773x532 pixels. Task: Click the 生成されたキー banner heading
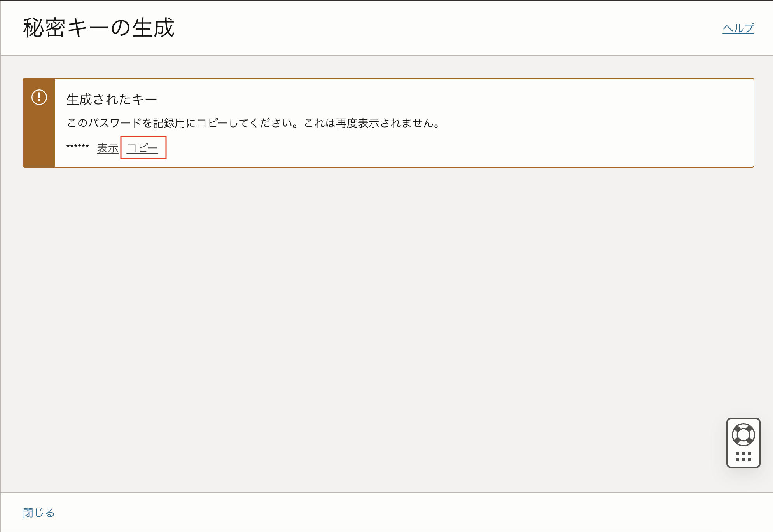(x=111, y=99)
